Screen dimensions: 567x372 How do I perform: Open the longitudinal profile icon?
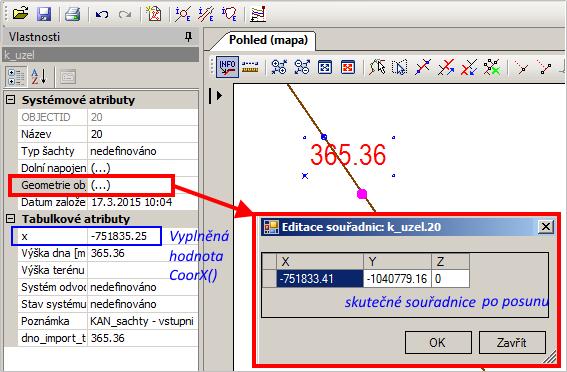click(x=258, y=14)
